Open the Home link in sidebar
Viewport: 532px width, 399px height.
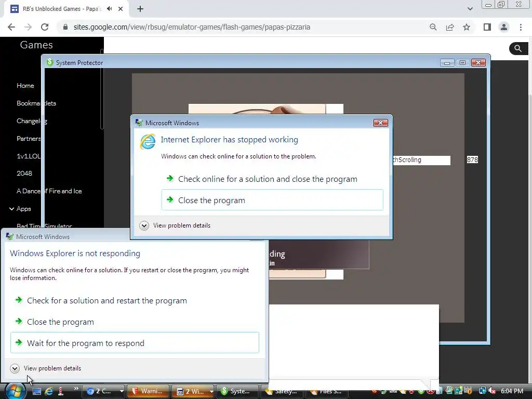(x=25, y=86)
